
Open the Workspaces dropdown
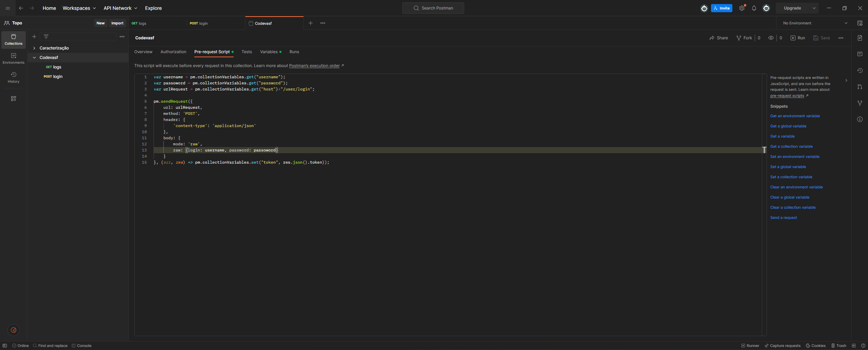[79, 8]
